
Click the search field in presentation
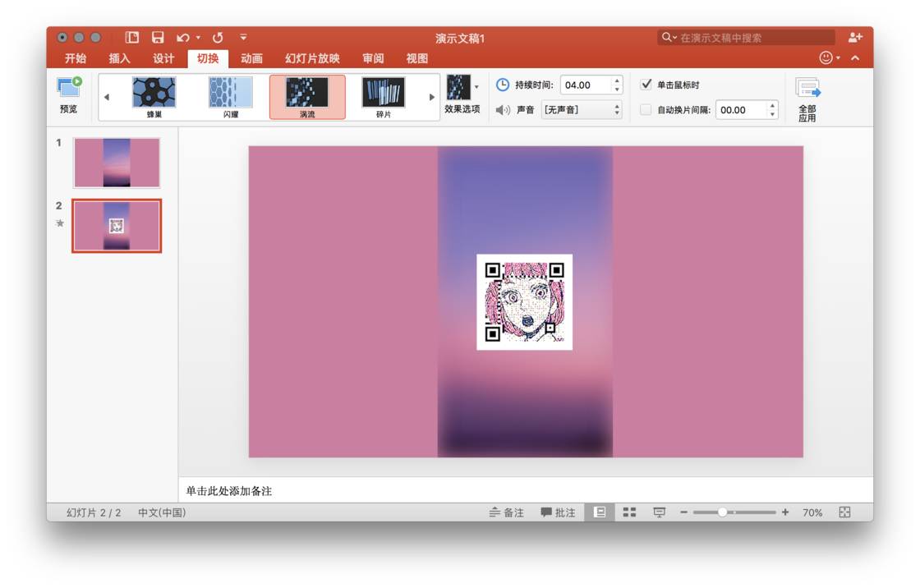[x=747, y=38]
